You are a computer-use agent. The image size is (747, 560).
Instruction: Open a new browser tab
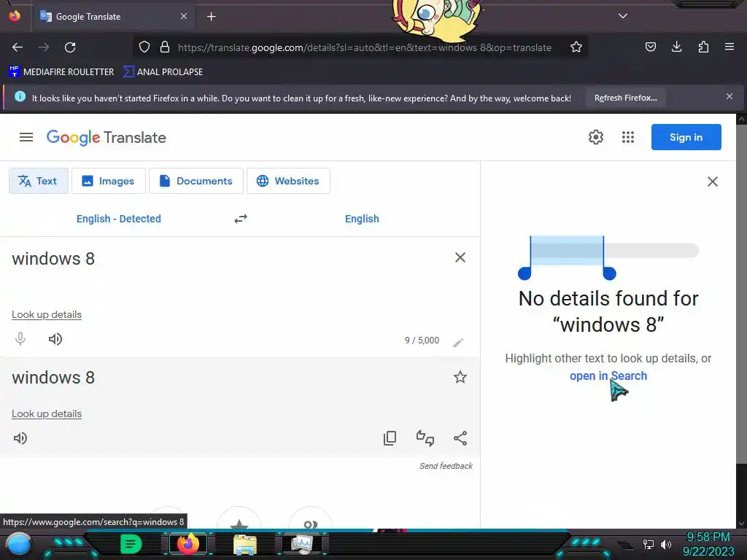pyautogui.click(x=211, y=17)
